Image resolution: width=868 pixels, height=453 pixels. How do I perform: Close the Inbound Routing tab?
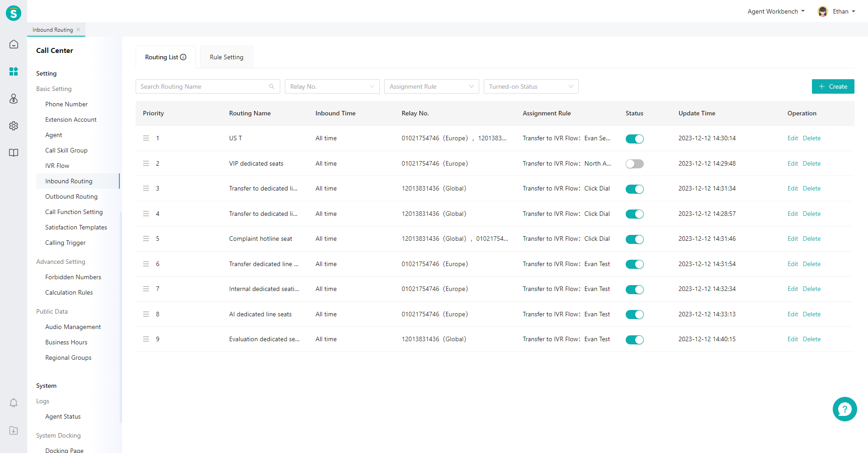(78, 29)
